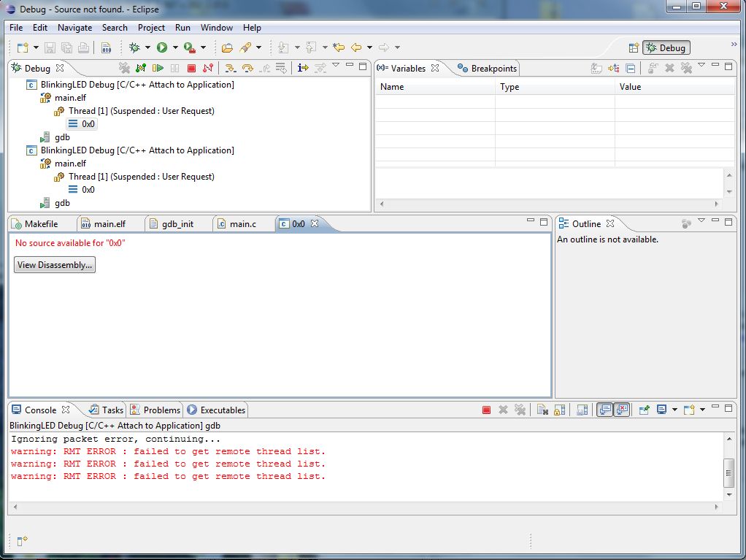Click the Step Over icon in Debug view

[247, 68]
